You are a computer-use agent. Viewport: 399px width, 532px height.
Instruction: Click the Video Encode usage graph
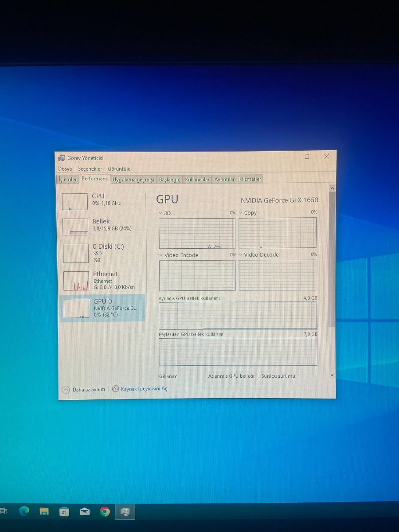(197, 275)
